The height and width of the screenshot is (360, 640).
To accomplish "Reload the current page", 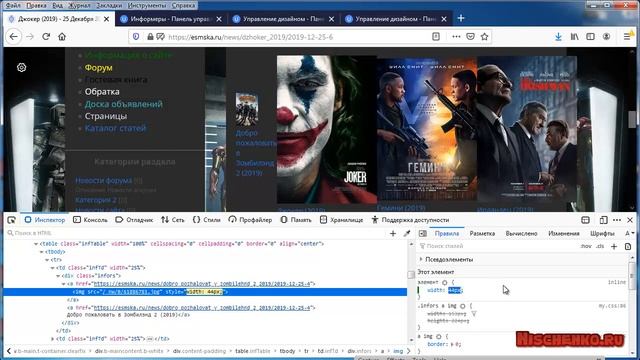I will coord(46,37).
